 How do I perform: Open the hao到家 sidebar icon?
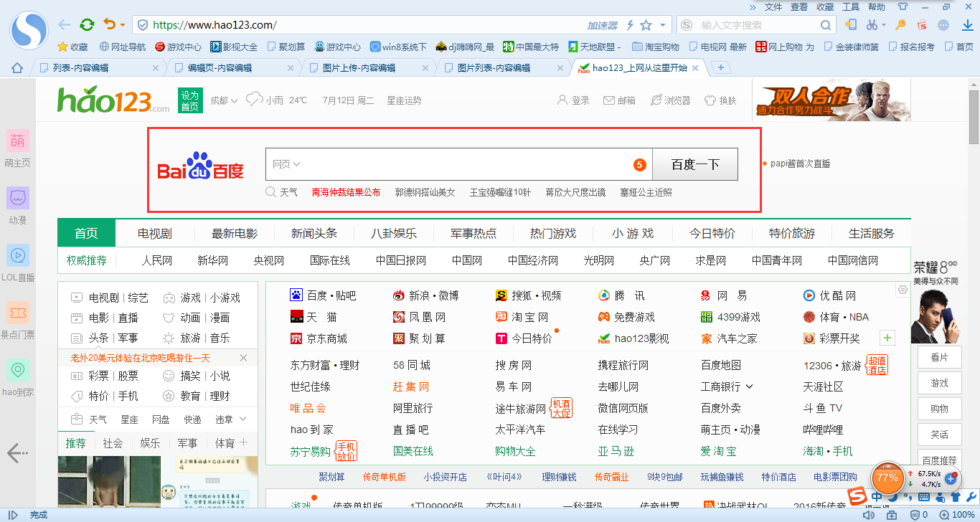pyautogui.click(x=17, y=370)
